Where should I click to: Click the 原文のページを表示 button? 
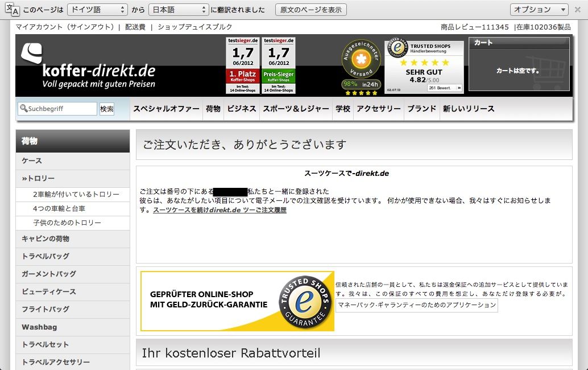[x=311, y=10]
